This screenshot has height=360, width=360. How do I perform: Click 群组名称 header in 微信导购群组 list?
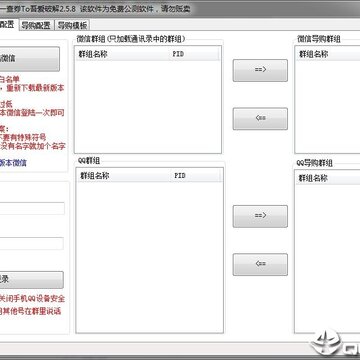(328, 54)
